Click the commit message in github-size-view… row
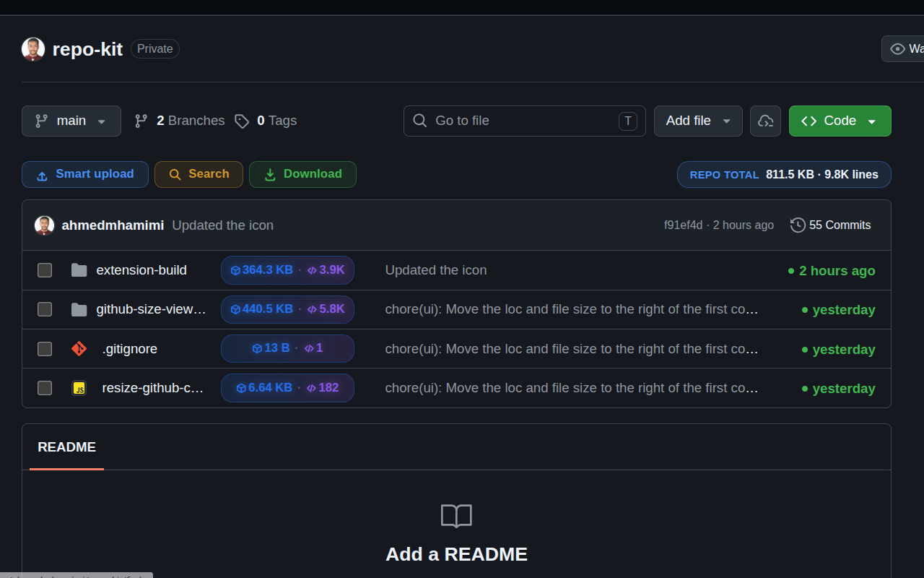The width and height of the screenshot is (924, 578). click(x=572, y=309)
